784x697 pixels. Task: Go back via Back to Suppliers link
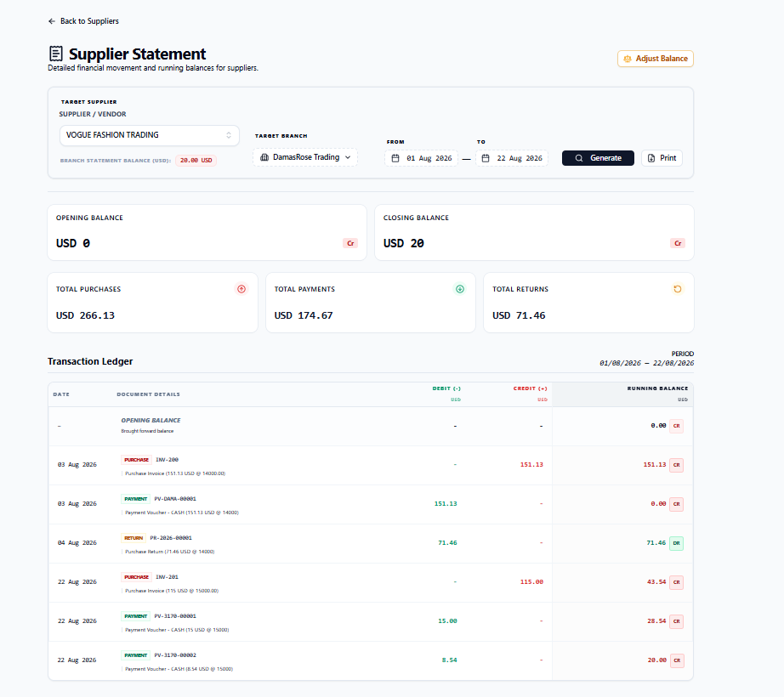pos(83,21)
